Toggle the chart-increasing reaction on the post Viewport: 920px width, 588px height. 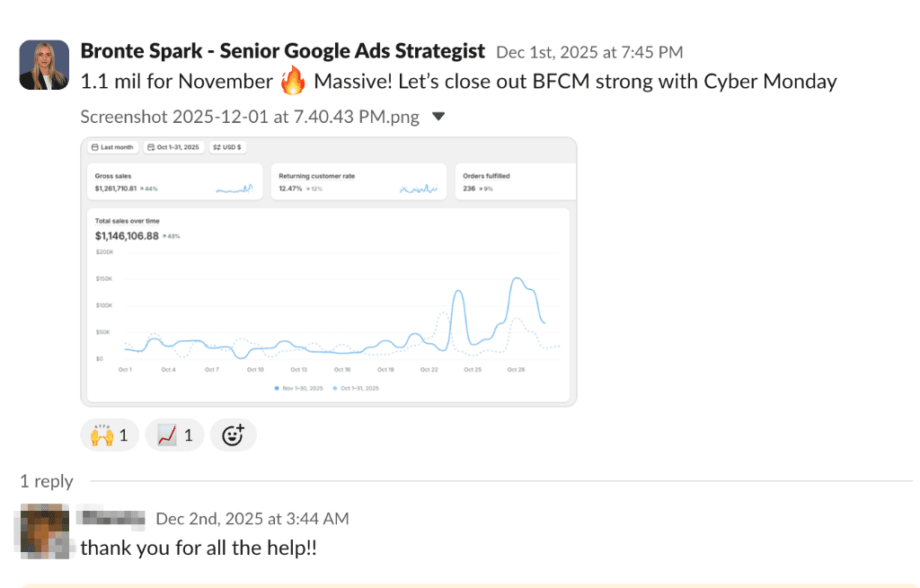coord(173,434)
